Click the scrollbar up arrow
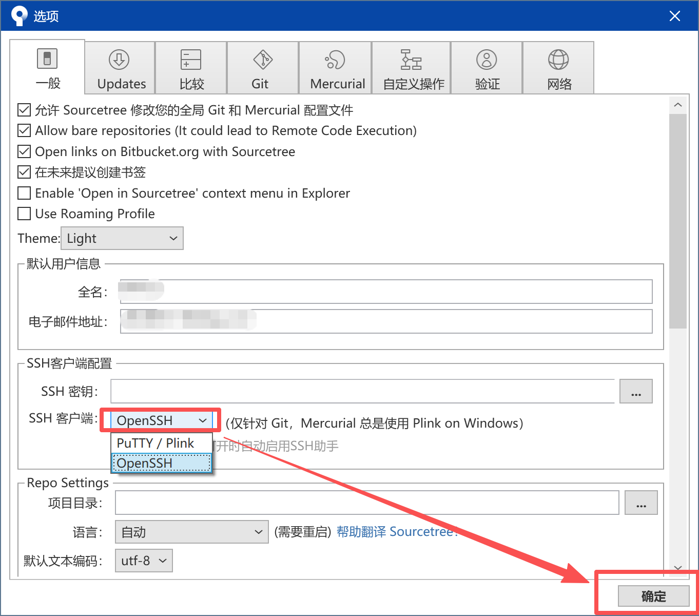Screen dimensions: 699x616 click(x=678, y=105)
